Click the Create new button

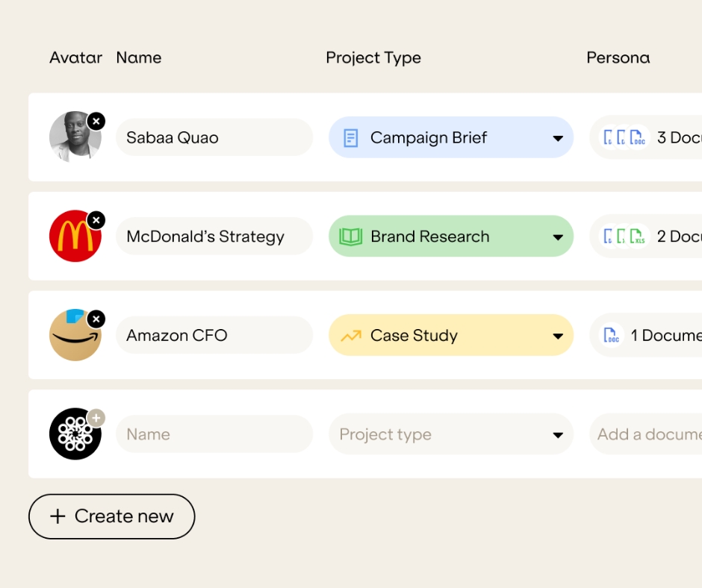coord(112,516)
